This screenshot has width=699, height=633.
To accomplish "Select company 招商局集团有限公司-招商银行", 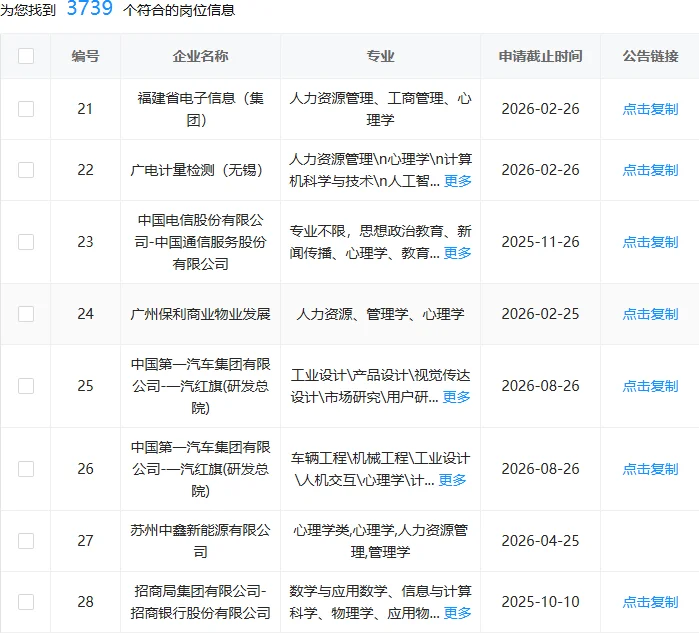I will click(200, 602).
